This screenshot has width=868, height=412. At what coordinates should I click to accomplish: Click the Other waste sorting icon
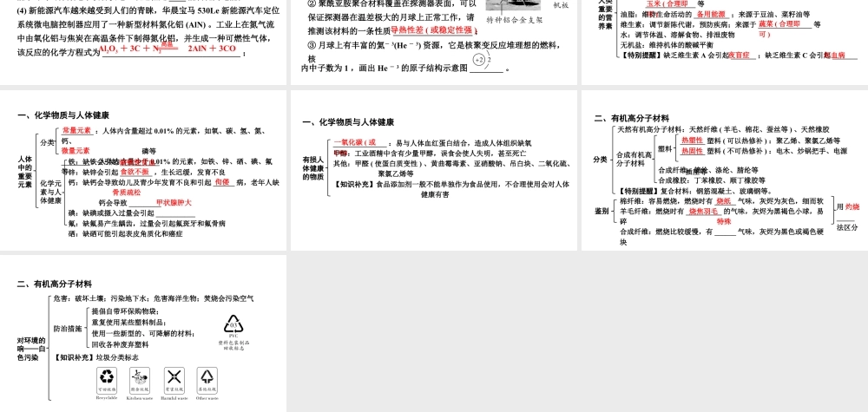pos(207,381)
